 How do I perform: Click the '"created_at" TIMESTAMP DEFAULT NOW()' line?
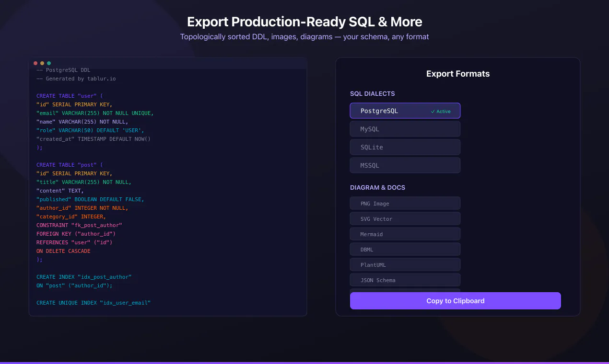(94, 139)
